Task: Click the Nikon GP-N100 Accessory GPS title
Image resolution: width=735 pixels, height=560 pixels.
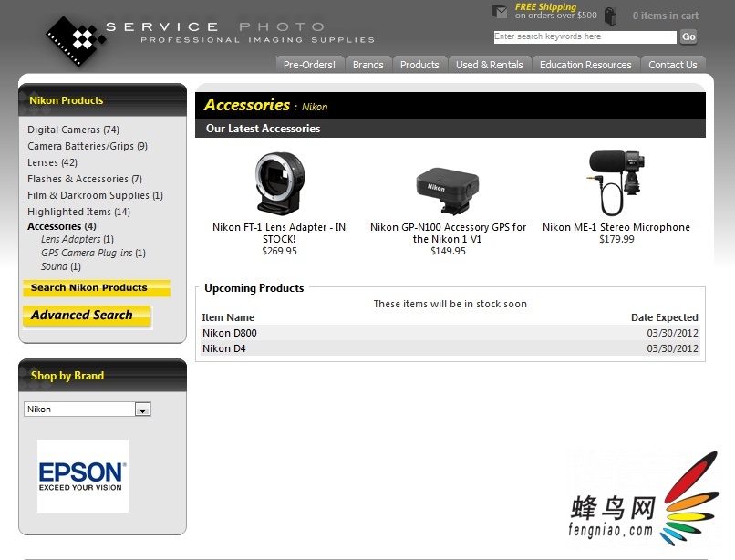Action: pyautogui.click(x=448, y=233)
